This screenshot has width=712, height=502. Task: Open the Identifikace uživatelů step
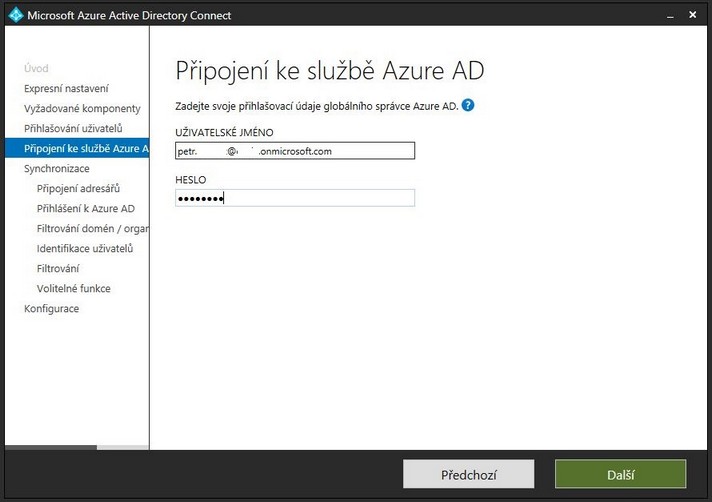tap(85, 248)
